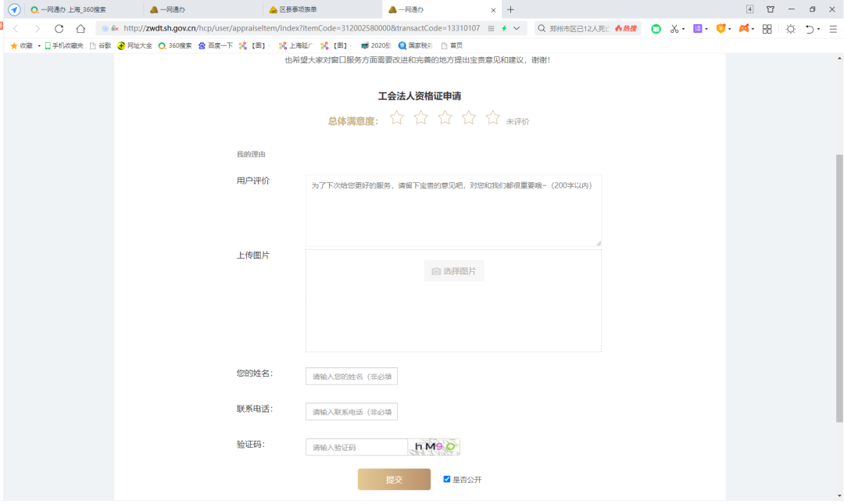This screenshot has width=844, height=504.
Task: Expand the address bar dropdown arrow
Action: tap(516, 29)
